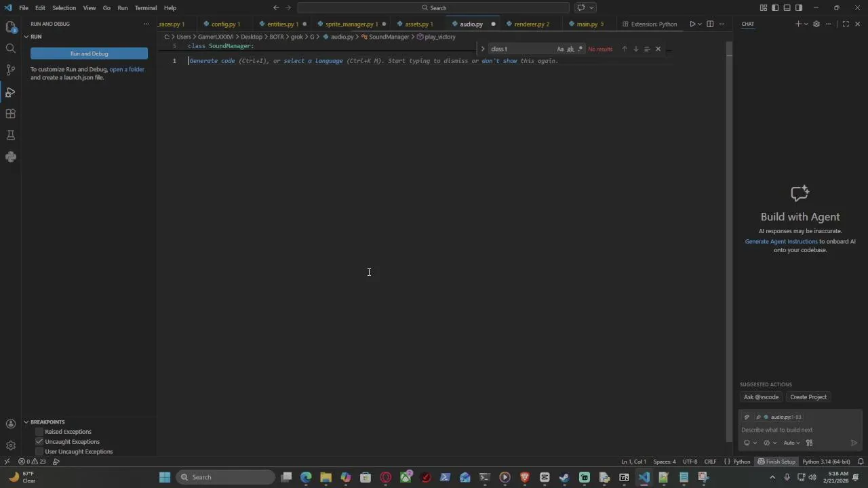This screenshot has height=488, width=868.
Task: Collapse the BREAKPOINTS section
Action: point(26,422)
